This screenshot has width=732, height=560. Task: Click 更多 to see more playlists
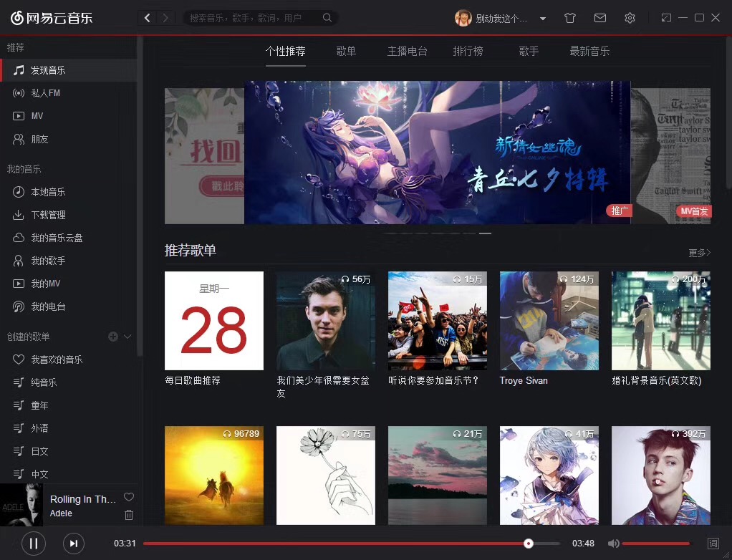[x=699, y=253]
